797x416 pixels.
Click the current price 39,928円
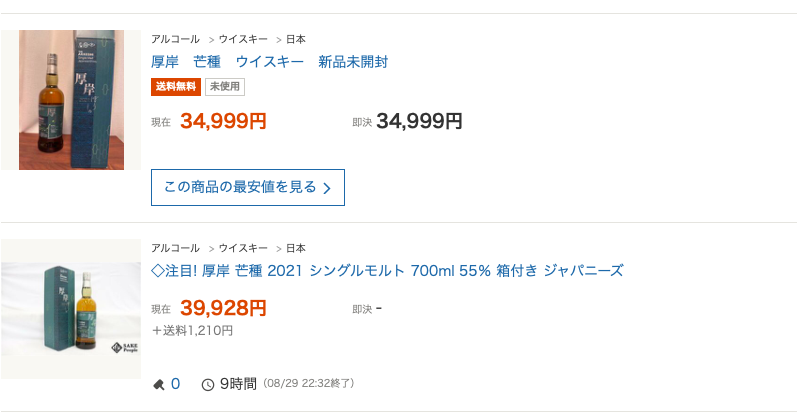pos(223,308)
